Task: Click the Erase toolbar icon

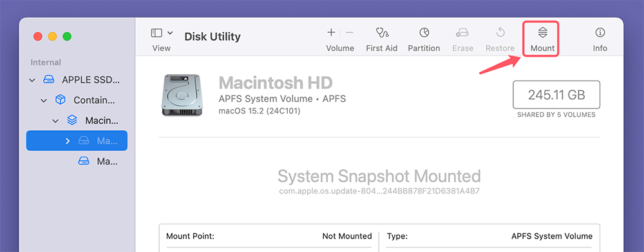Action: point(463,32)
